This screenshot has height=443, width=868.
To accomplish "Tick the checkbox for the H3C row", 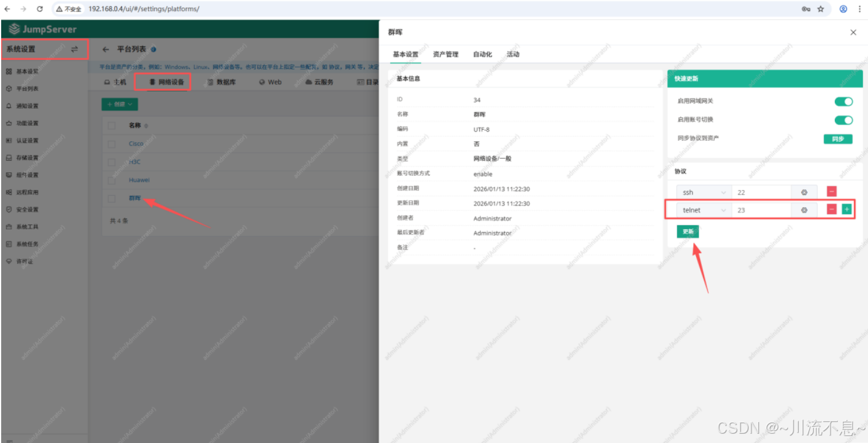I will point(112,162).
